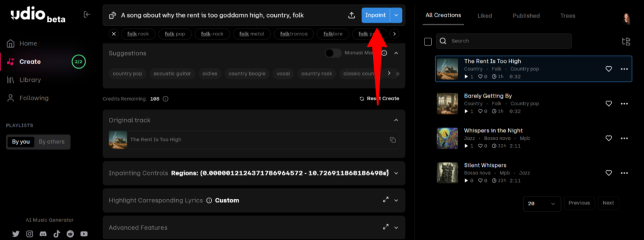644x240 pixels.
Task: Open Whispers in the Night thumbnail
Action: (447, 139)
